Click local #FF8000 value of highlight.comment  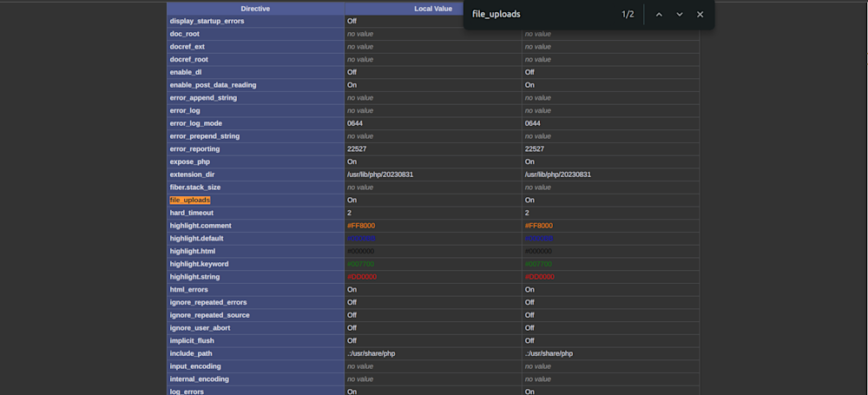pyautogui.click(x=361, y=226)
